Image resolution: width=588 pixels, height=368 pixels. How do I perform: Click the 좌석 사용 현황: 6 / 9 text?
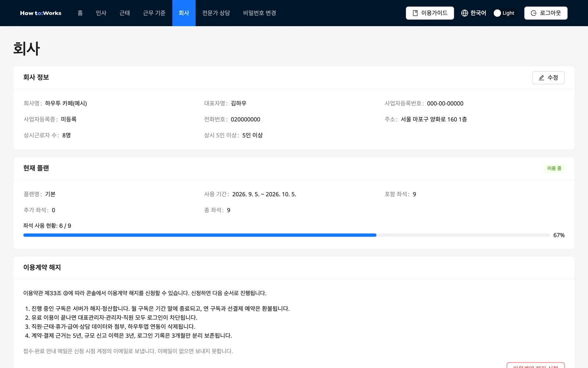tap(47, 226)
